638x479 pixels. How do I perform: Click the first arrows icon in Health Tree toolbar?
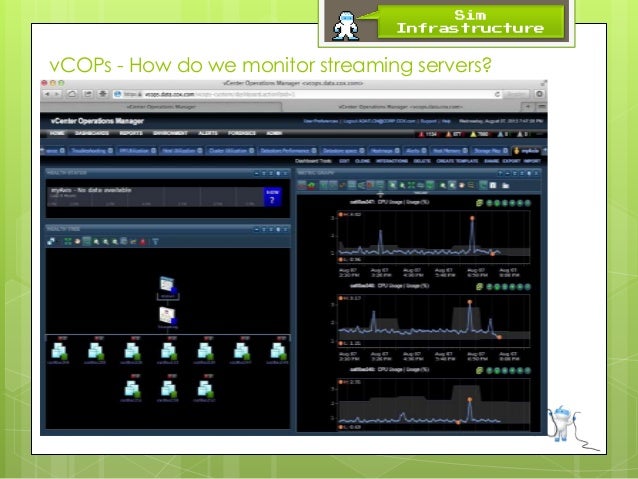[51, 242]
